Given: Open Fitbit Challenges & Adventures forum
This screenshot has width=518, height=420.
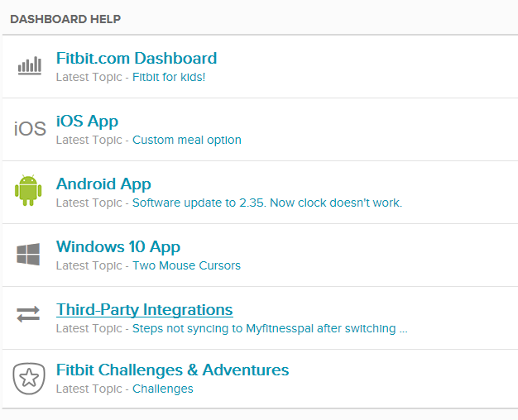Looking at the screenshot, I should (173, 370).
